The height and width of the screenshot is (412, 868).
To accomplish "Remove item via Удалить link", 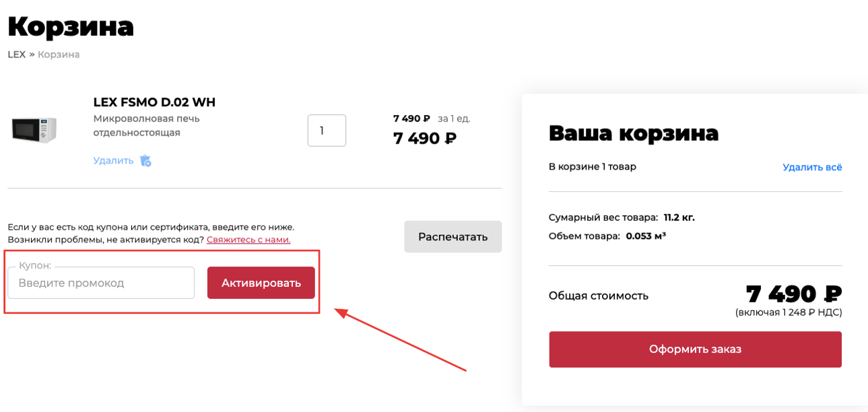I will pos(114,160).
